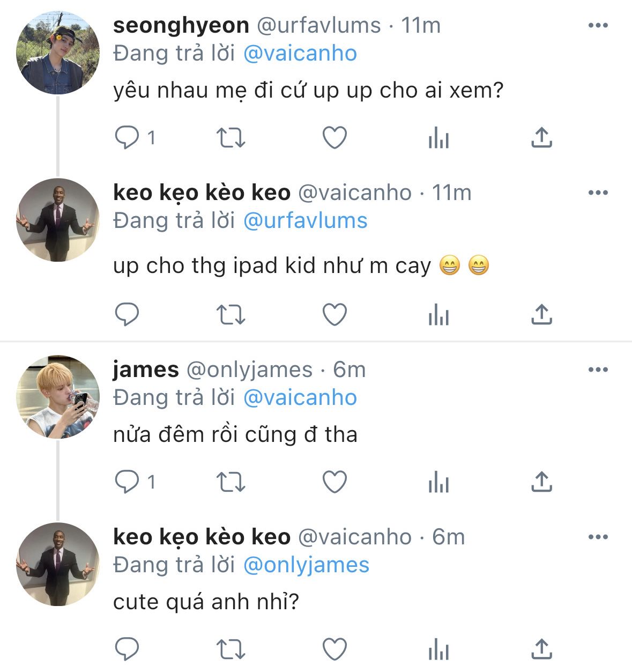Viewport: 632px width, 672px height.
Task: View analytics on seonghyeon's tweet
Action: coord(438,138)
